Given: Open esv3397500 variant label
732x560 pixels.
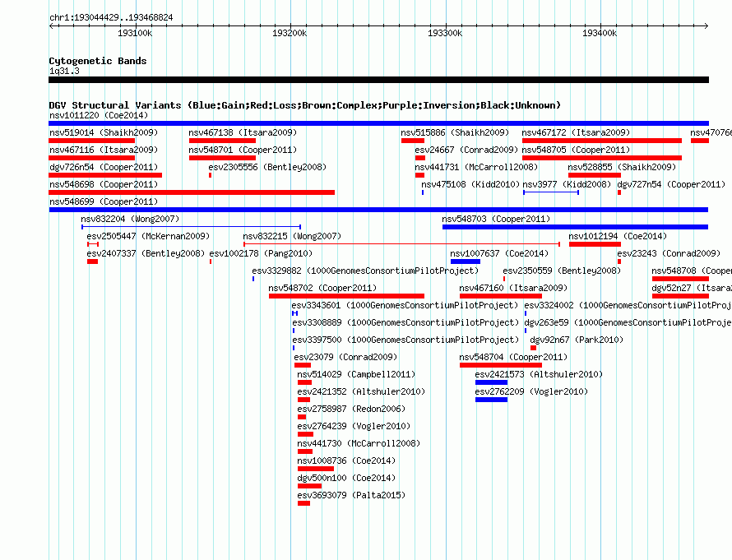Looking at the screenshot, I should 405,340.
